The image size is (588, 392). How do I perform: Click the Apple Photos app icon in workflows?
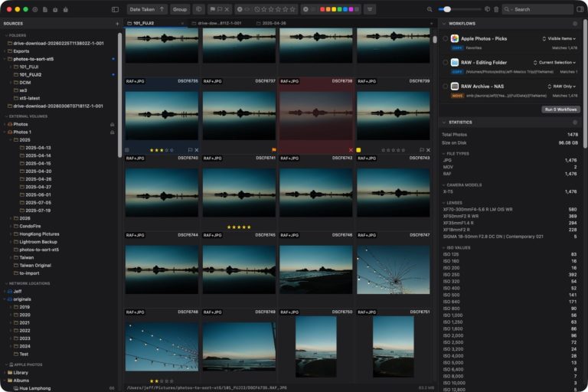pyautogui.click(x=455, y=38)
